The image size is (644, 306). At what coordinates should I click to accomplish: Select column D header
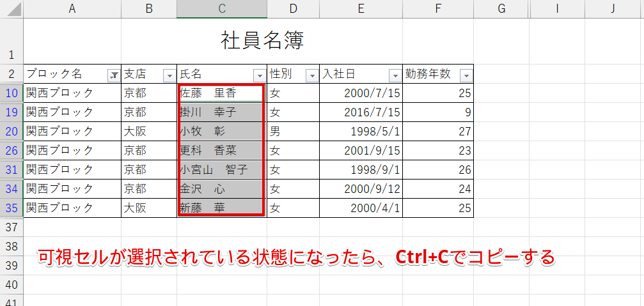pyautogui.click(x=294, y=9)
